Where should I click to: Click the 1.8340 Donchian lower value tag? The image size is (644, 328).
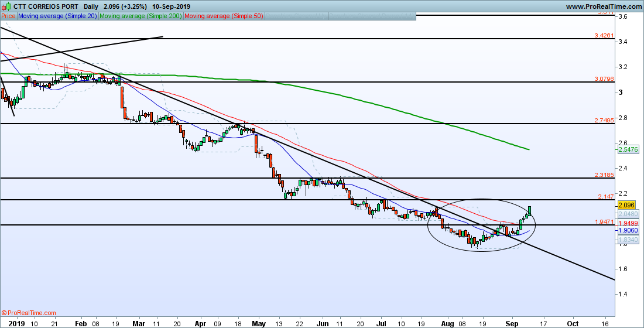[628, 239]
